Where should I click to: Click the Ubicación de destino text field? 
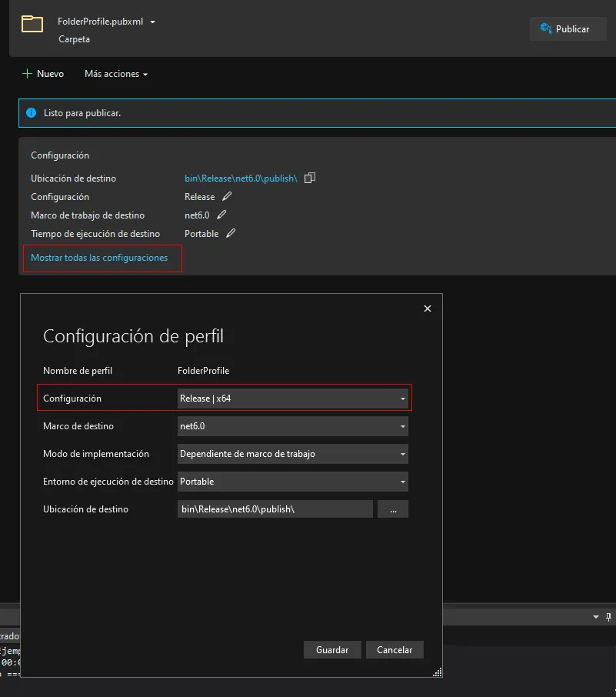[275, 509]
